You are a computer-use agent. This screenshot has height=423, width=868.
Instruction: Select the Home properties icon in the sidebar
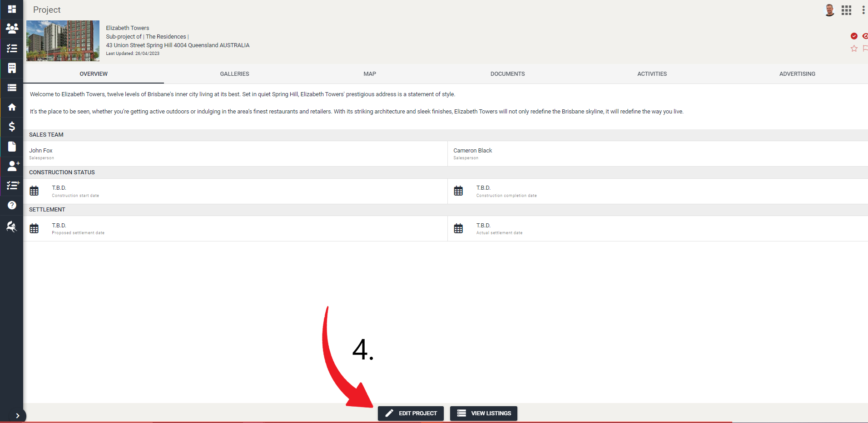pyautogui.click(x=11, y=107)
